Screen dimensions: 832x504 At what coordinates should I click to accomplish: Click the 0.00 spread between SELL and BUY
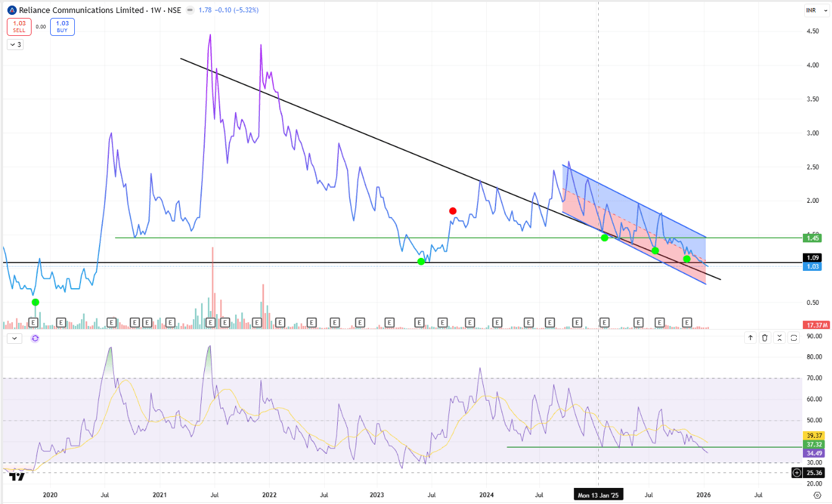[x=41, y=27]
